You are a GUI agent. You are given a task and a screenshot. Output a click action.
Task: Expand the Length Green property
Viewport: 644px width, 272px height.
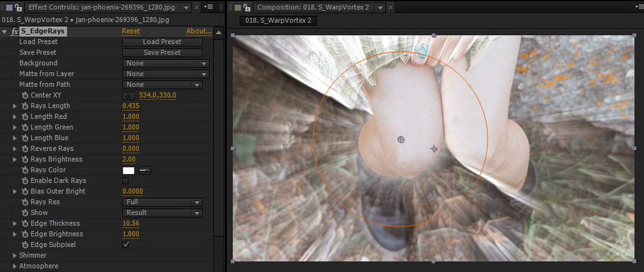[15, 128]
